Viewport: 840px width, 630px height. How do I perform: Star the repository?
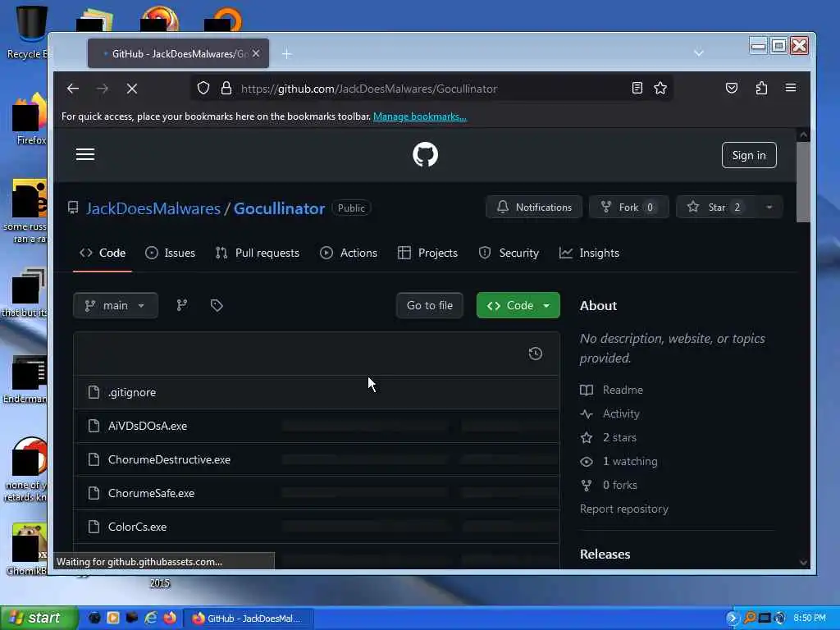coord(715,208)
